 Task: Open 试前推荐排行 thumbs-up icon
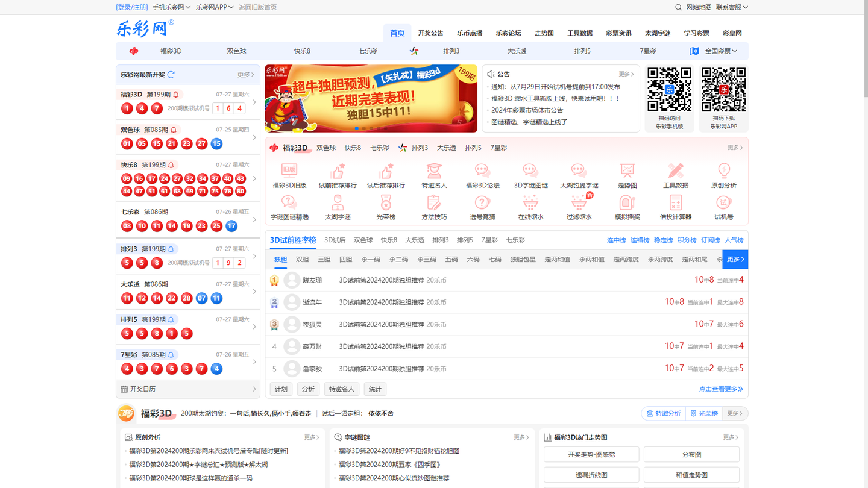(x=338, y=170)
